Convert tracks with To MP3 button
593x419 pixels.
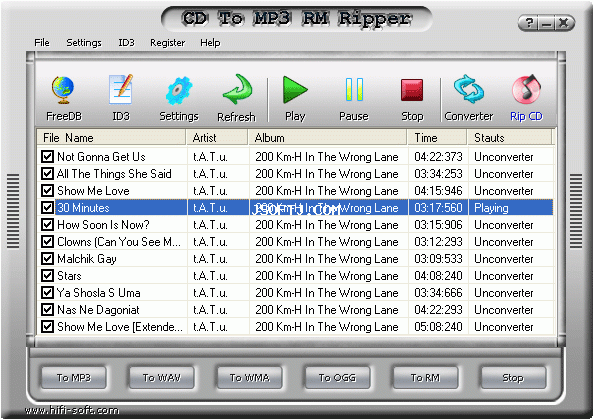tap(74, 377)
